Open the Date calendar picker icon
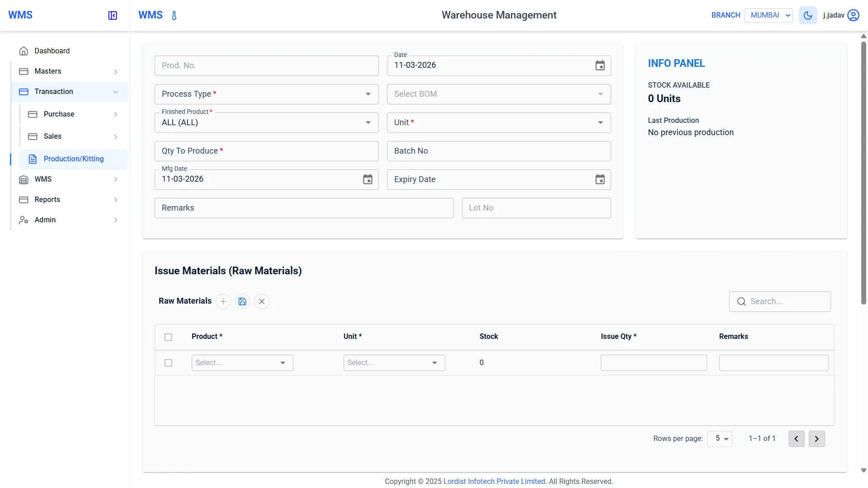The image size is (868, 488). point(600,66)
